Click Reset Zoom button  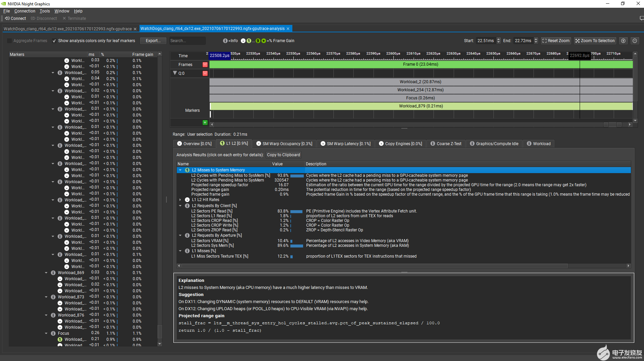click(556, 41)
